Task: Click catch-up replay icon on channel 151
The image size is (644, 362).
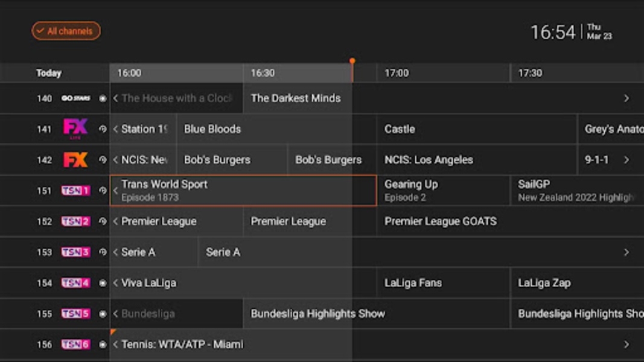Action: (x=103, y=191)
